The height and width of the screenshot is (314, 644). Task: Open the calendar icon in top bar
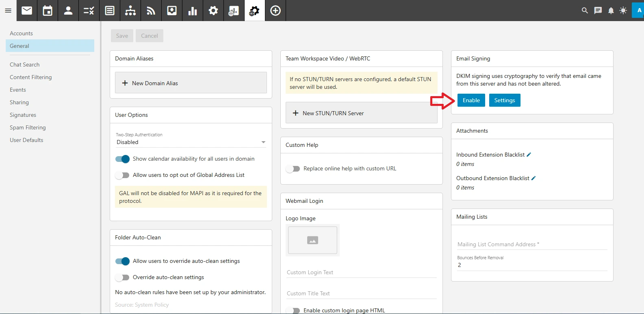48,11
